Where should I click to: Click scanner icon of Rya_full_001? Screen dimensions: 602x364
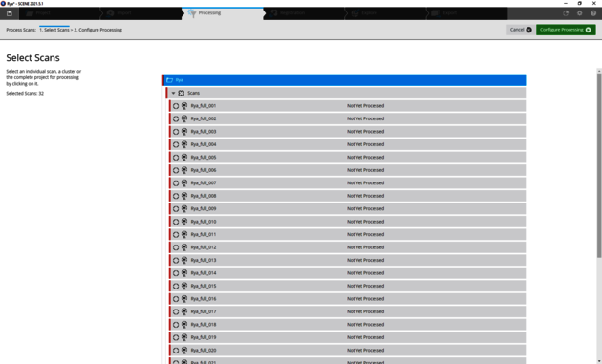(x=184, y=106)
